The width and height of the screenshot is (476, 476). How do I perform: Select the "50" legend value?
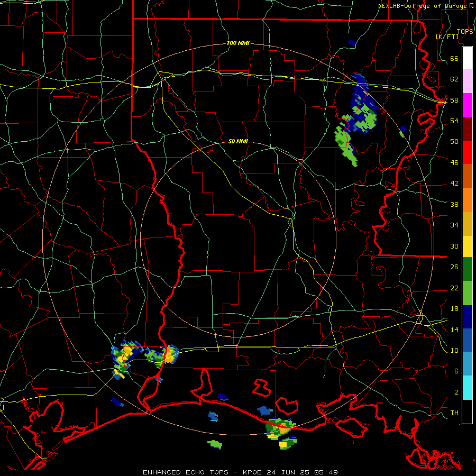454,141
